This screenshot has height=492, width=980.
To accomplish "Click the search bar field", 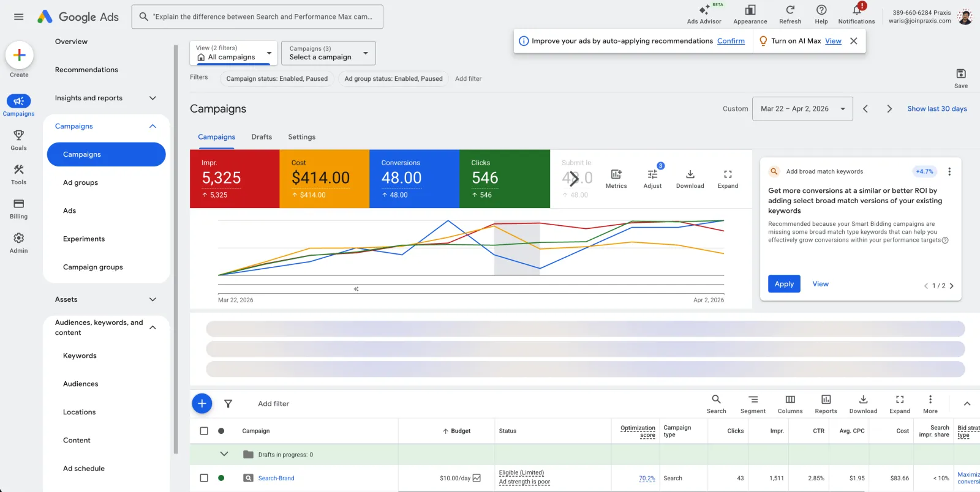I will pos(257,17).
